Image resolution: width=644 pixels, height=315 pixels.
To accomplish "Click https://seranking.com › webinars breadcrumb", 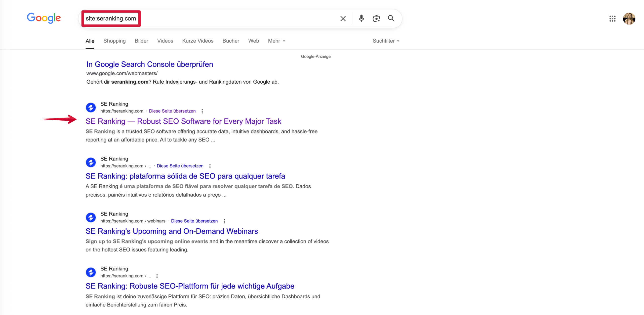I will pyautogui.click(x=133, y=221).
